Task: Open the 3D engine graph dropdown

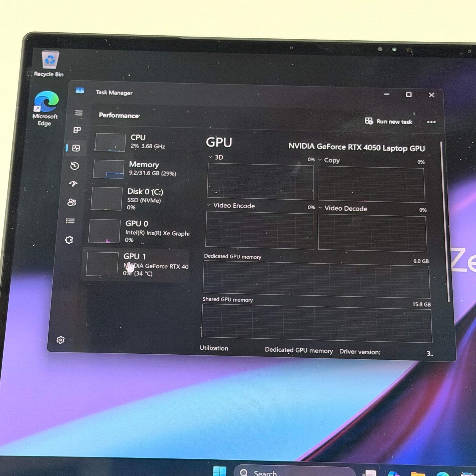Action: tap(210, 157)
